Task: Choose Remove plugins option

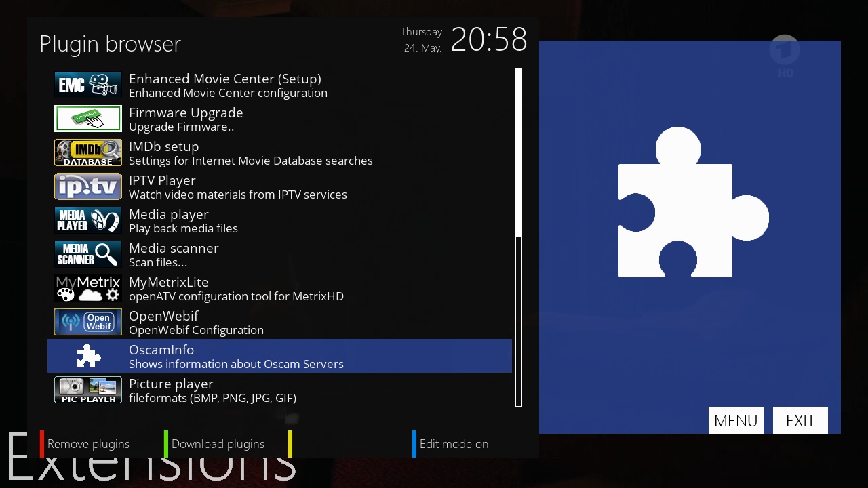Action: pyautogui.click(x=88, y=444)
